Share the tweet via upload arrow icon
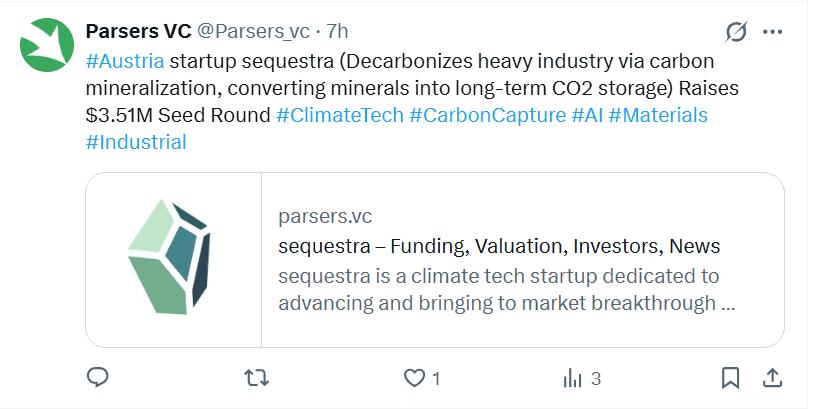This screenshot has width=839, height=409. tap(772, 378)
